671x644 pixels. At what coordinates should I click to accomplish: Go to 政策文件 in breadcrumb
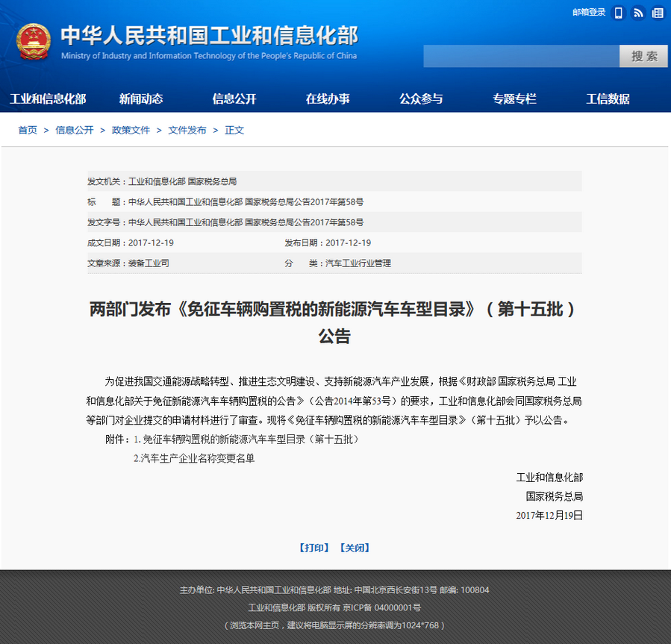(x=131, y=130)
